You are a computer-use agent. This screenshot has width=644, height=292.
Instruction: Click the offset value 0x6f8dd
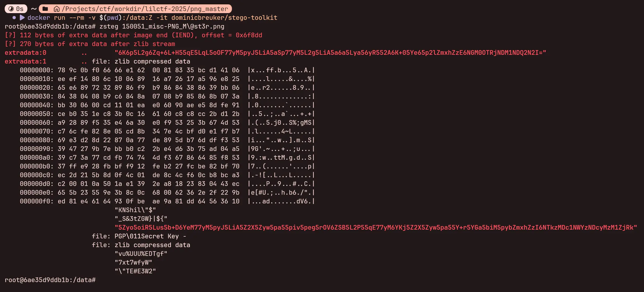click(249, 35)
